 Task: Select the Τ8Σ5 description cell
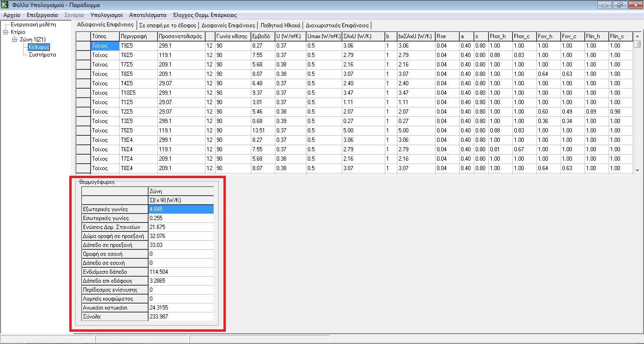(138, 74)
